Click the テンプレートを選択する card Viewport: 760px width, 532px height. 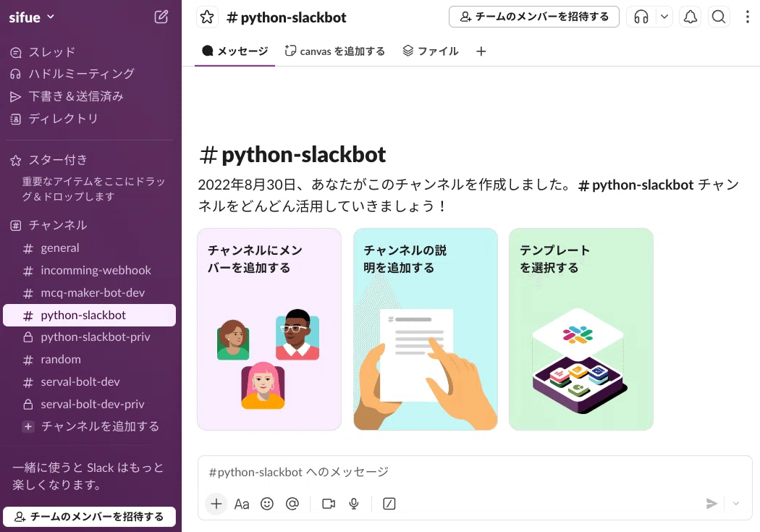tap(581, 329)
